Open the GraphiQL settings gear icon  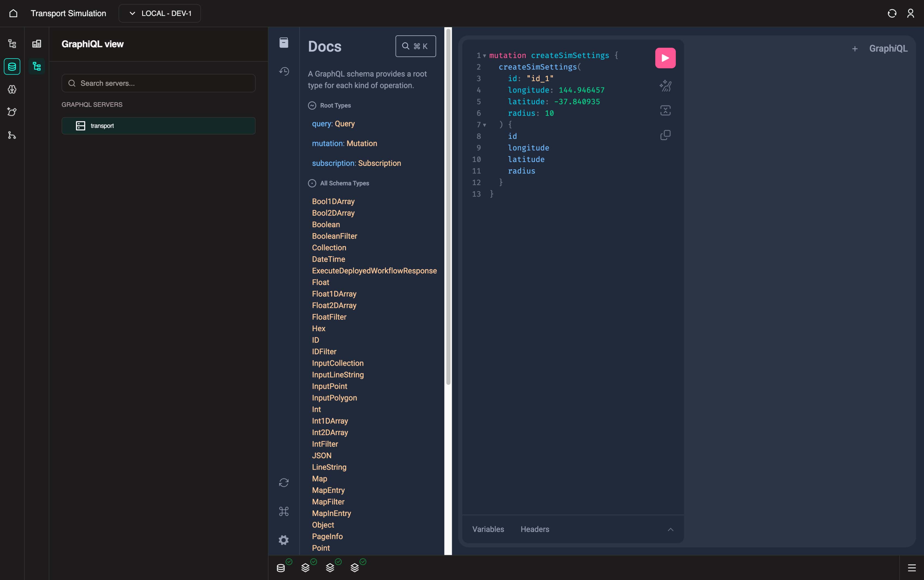pyautogui.click(x=284, y=540)
